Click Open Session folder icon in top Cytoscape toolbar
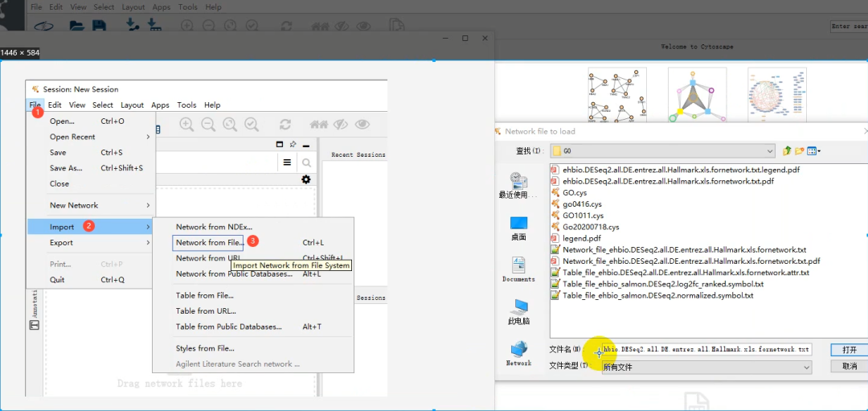 tap(77, 26)
